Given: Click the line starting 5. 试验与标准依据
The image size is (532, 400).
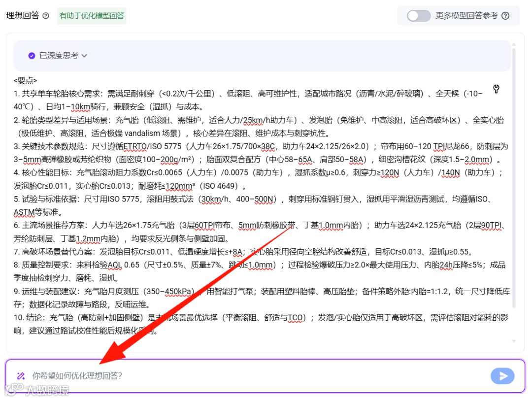Looking at the screenshot, I should point(253,199).
